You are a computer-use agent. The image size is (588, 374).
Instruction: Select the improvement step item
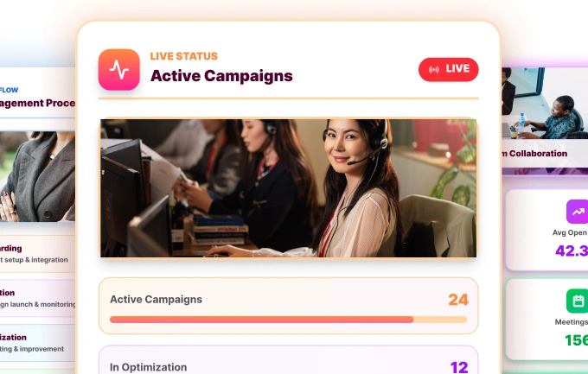(37, 343)
